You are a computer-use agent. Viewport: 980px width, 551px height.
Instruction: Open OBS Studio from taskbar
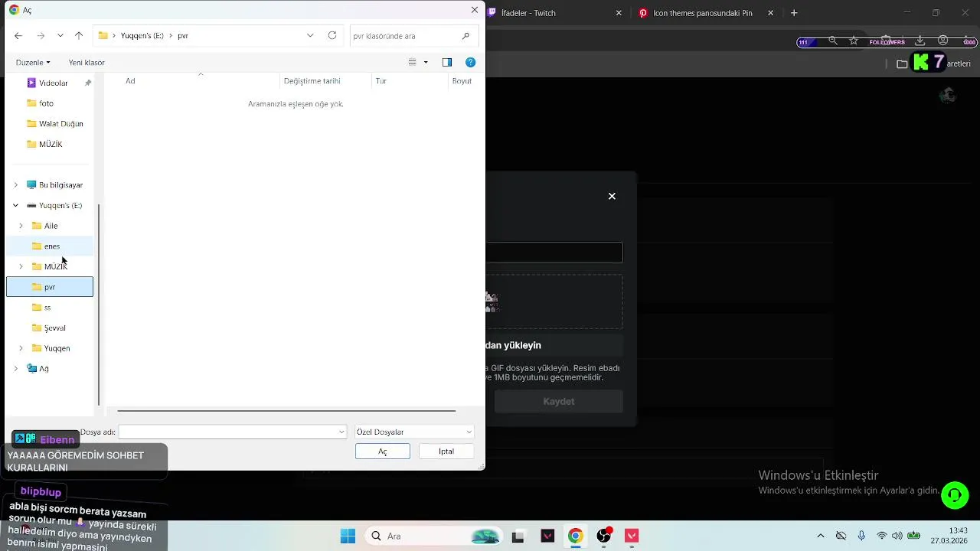coord(604,536)
